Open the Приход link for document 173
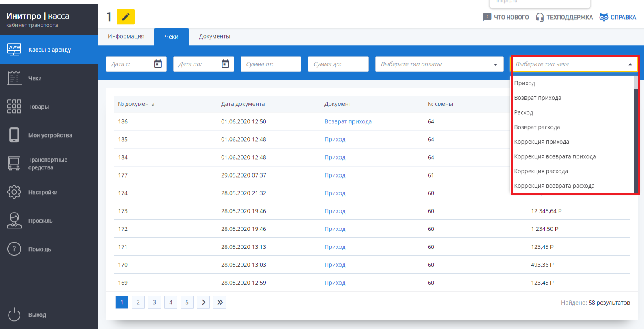 (x=335, y=211)
